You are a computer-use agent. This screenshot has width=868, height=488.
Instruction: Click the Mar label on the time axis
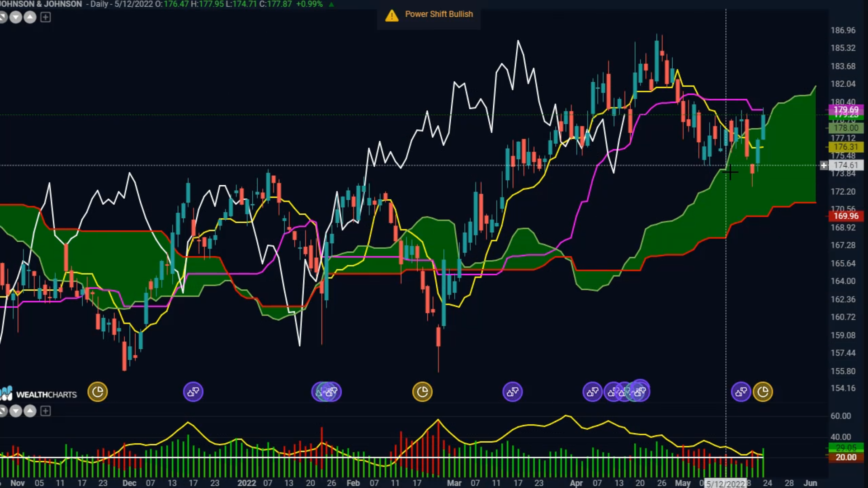click(454, 483)
